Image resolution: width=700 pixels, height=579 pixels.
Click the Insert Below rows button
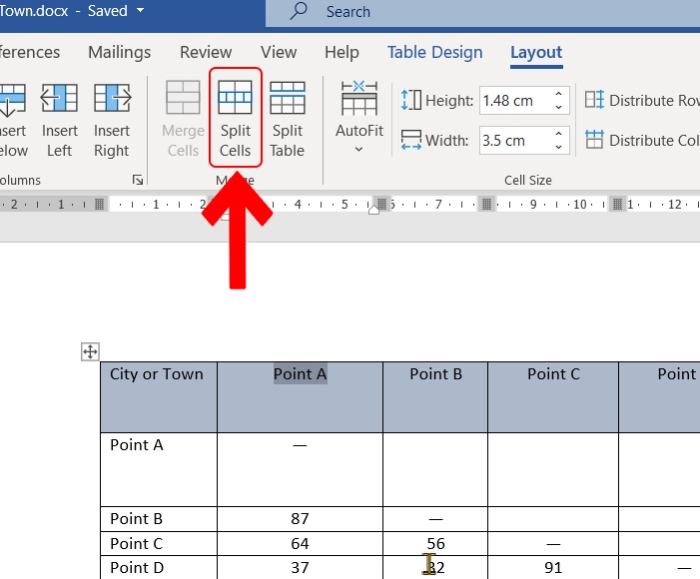[12, 120]
